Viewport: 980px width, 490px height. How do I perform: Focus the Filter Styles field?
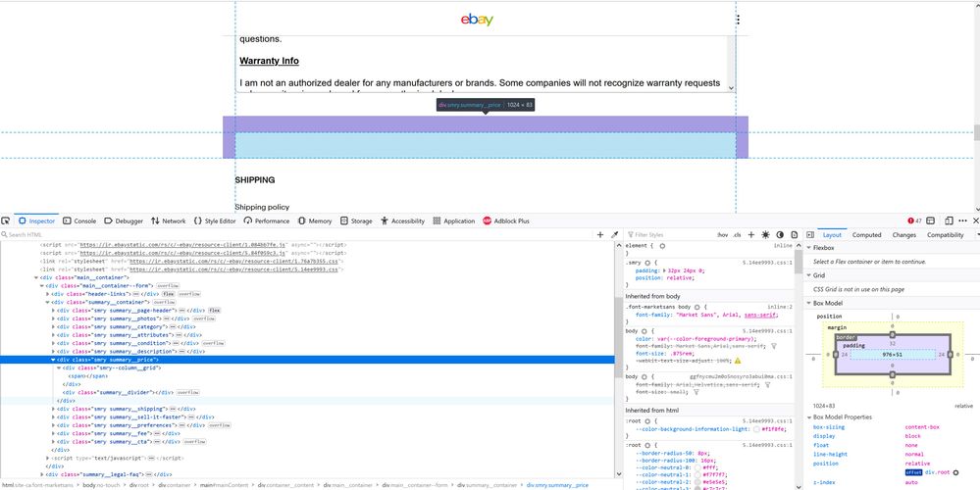click(669, 234)
